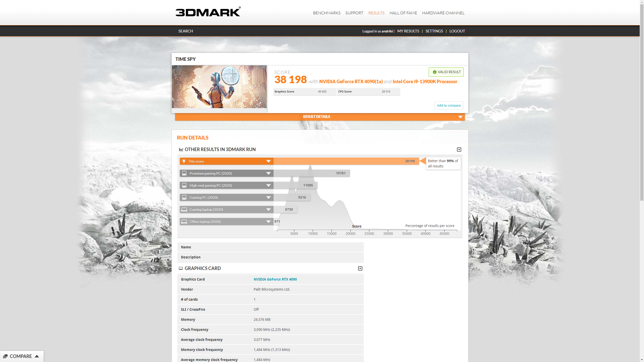Click the compare icon in the COMPARE bar

[x=5, y=356]
